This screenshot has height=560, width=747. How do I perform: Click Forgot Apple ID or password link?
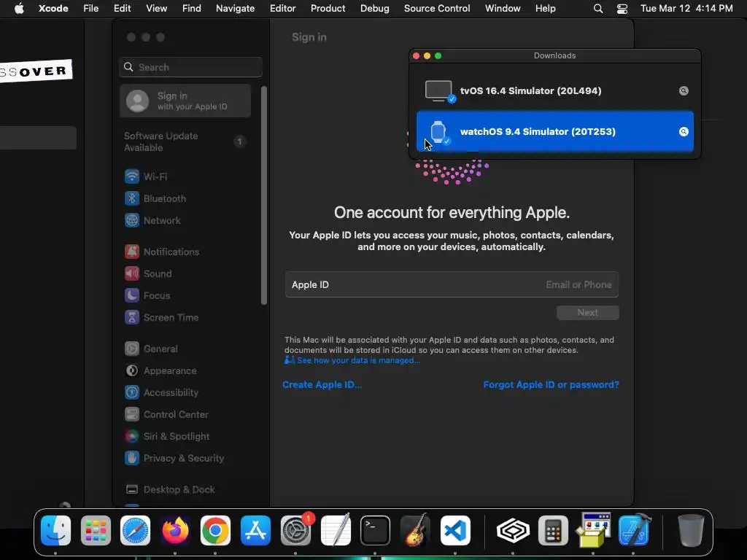551,385
